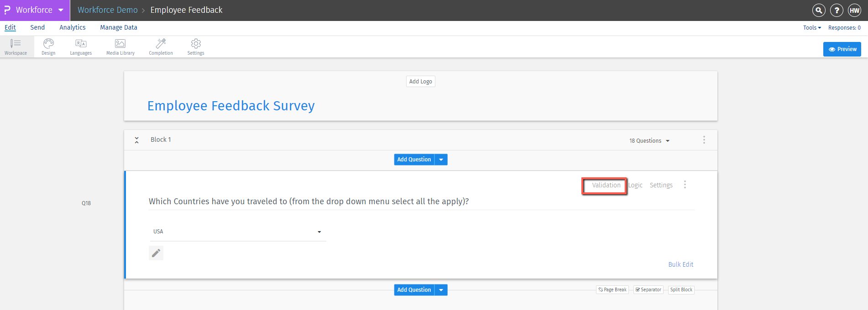The height and width of the screenshot is (310, 868).
Task: Insert a Page Break
Action: coord(612,290)
